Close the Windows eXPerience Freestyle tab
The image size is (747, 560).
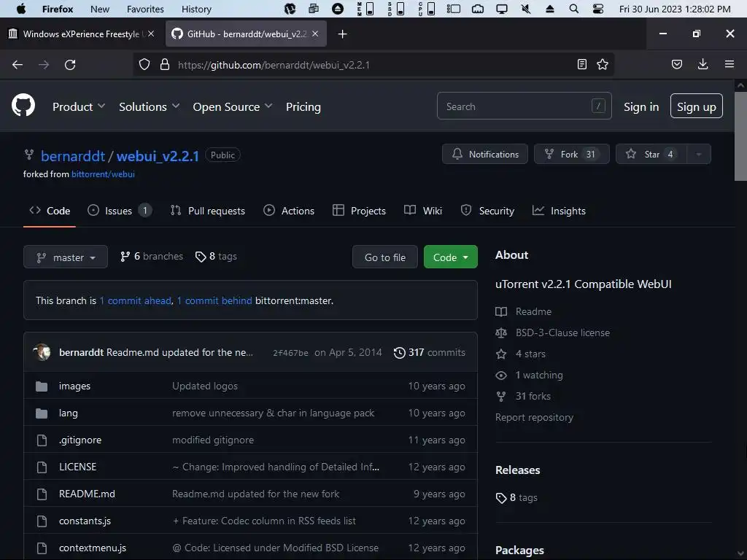151,34
